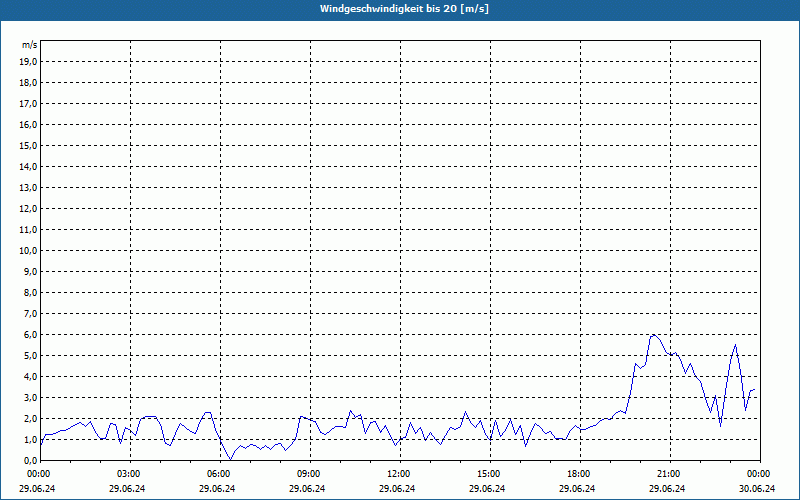Select the 06:00 time label
Image resolution: width=800 pixels, height=500 pixels.
218,474
